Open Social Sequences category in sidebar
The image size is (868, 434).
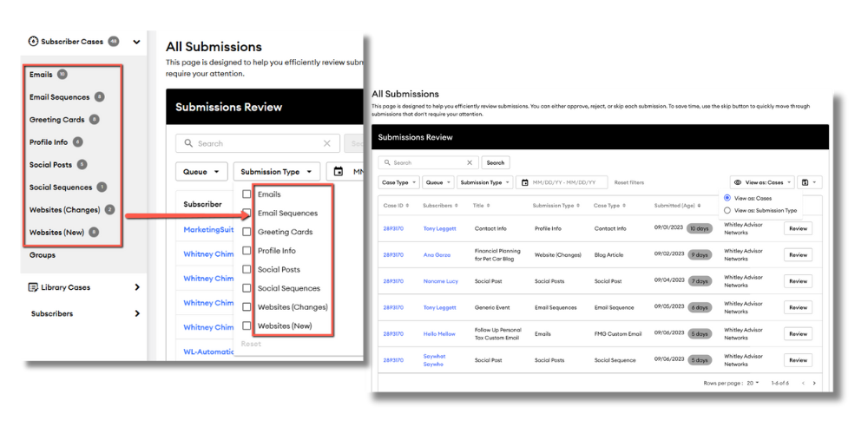[x=61, y=187]
